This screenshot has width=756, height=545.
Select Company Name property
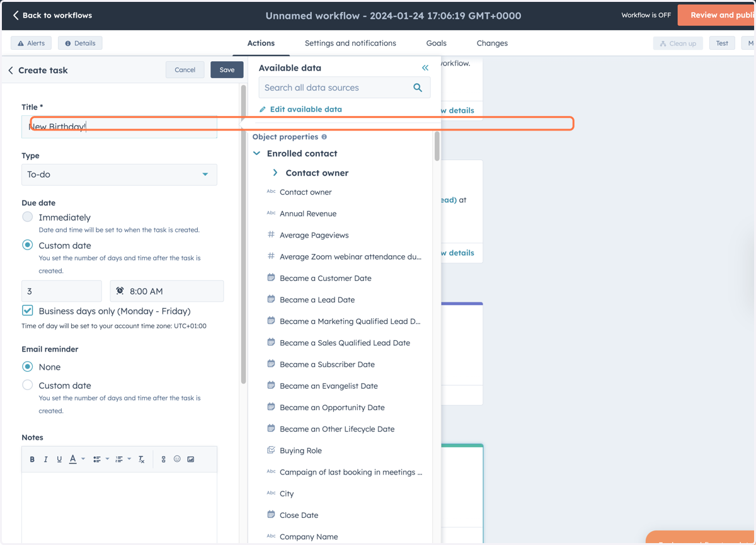(x=309, y=537)
